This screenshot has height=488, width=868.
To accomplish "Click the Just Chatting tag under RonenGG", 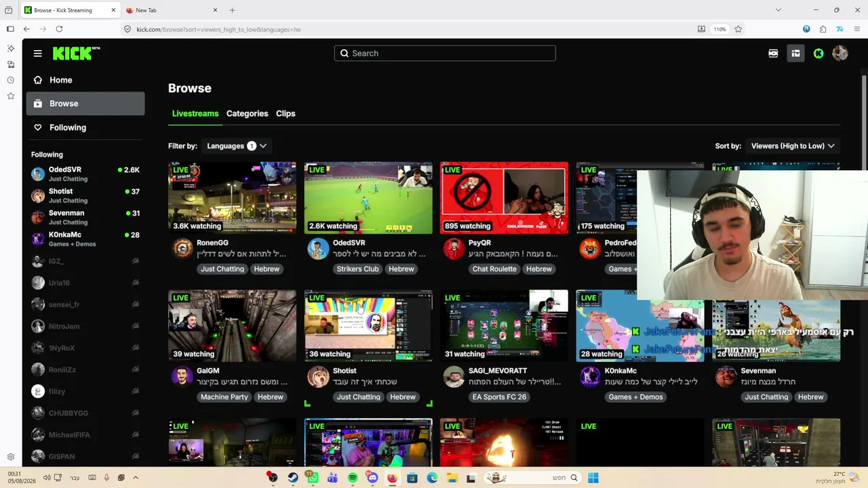I will (x=222, y=269).
